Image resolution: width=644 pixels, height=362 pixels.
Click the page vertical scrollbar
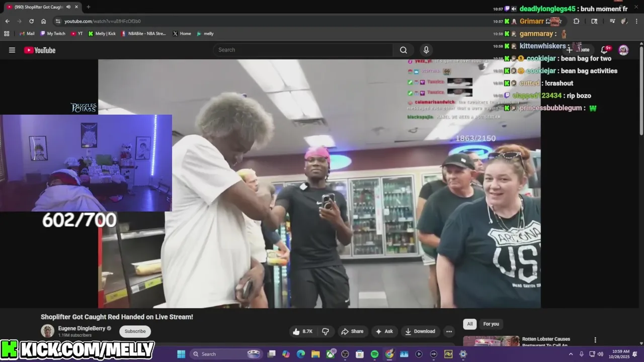point(641,90)
